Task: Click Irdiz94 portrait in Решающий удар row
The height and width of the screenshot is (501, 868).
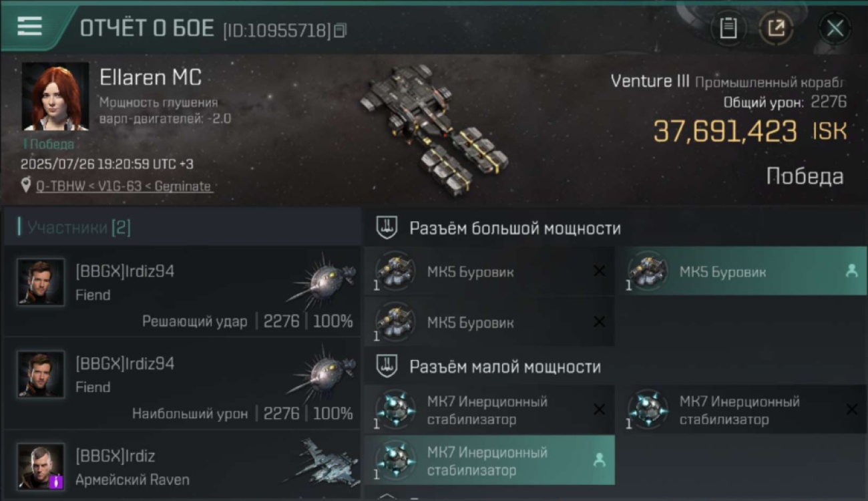Action: [41, 283]
